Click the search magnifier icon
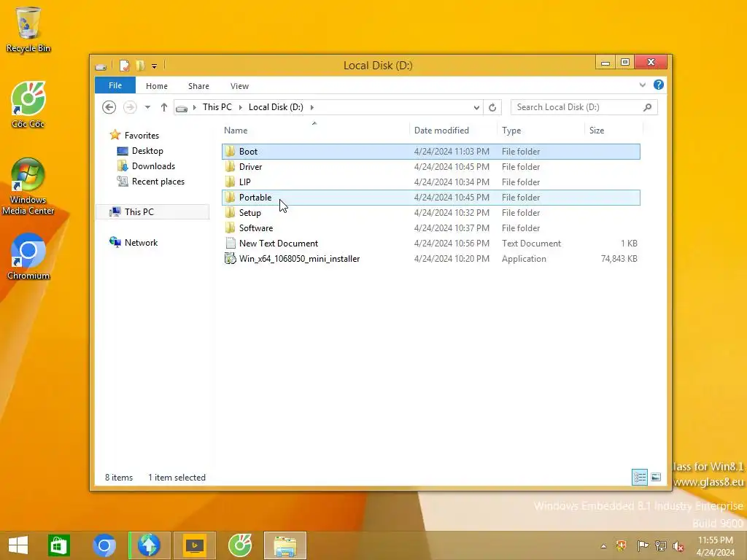This screenshot has width=747, height=560. tap(647, 107)
